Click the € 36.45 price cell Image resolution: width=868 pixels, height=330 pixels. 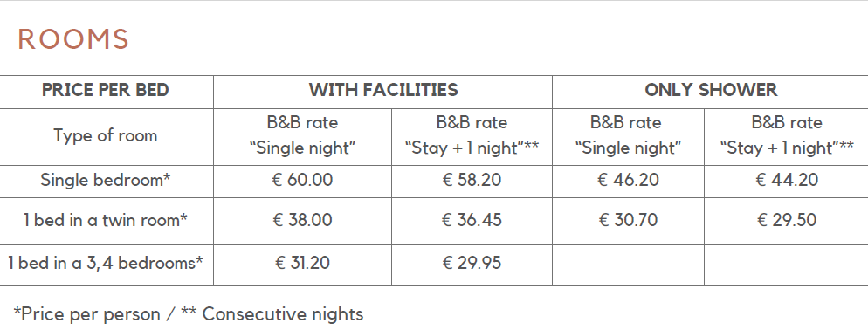472,220
